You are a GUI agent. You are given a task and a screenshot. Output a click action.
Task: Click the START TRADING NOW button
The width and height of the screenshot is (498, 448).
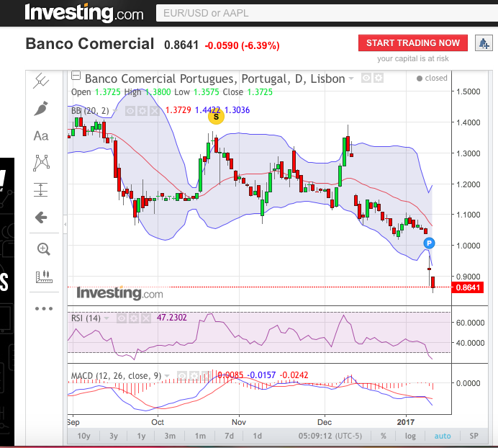(x=413, y=43)
